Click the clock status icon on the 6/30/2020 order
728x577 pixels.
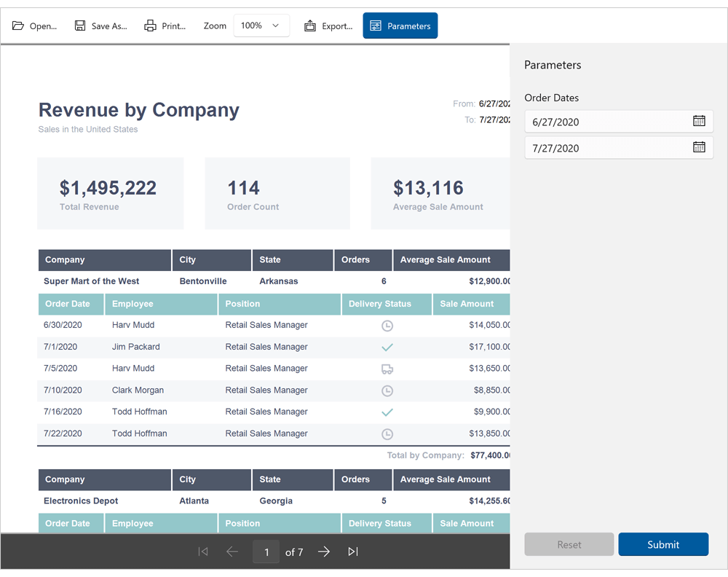387,325
